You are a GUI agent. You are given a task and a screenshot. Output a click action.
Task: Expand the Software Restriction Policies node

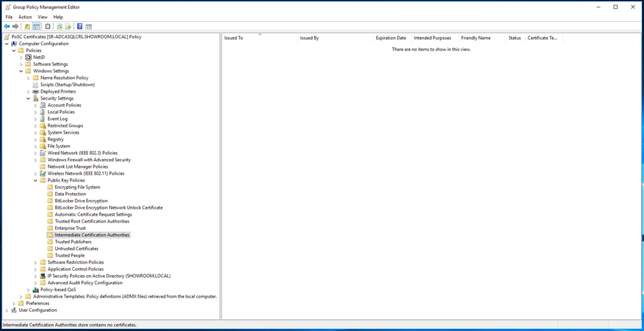(x=35, y=262)
